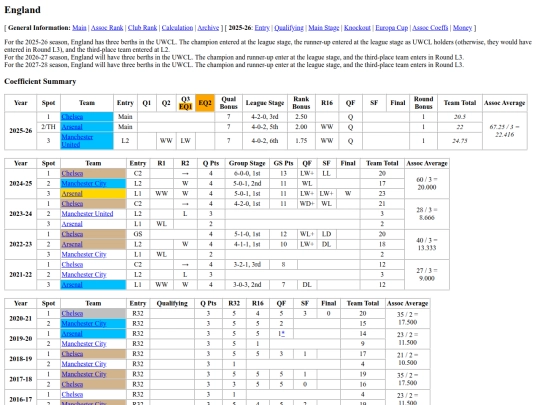The image size is (540, 405).
Task: Open Arsenal in the 2023-24 rows
Action: [x=72, y=224]
